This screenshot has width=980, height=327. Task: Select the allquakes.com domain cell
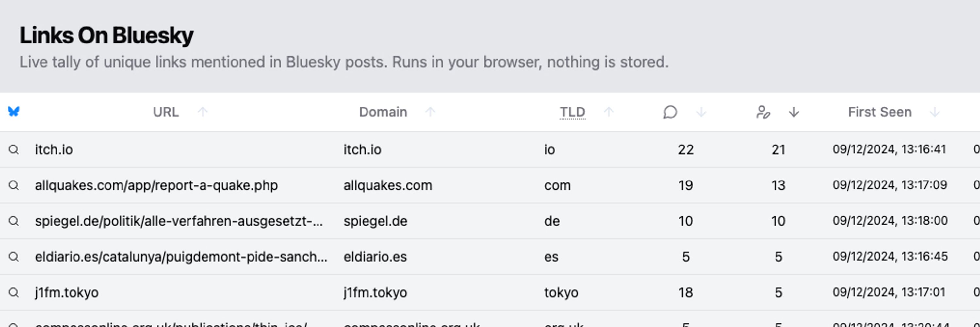coord(388,185)
